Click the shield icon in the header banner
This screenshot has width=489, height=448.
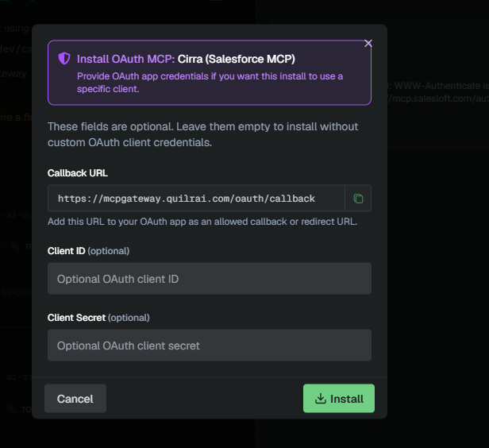(x=64, y=58)
